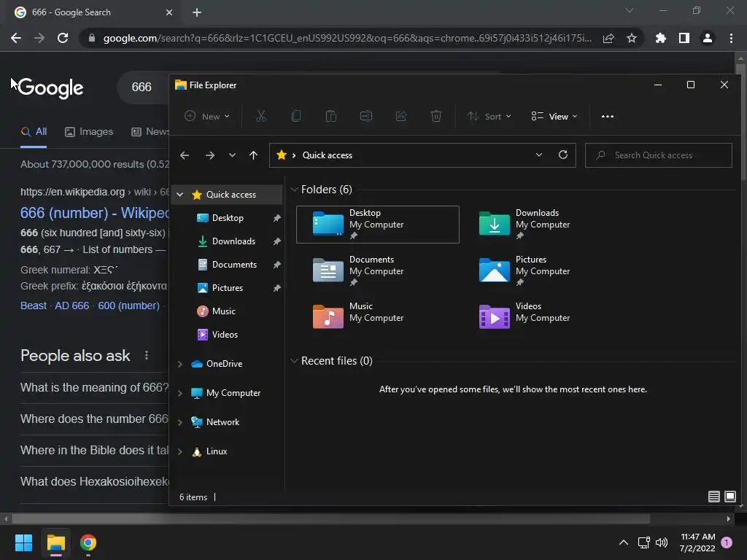Unpin Documents in the sidebar
The height and width of the screenshot is (560, 747).
276,265
